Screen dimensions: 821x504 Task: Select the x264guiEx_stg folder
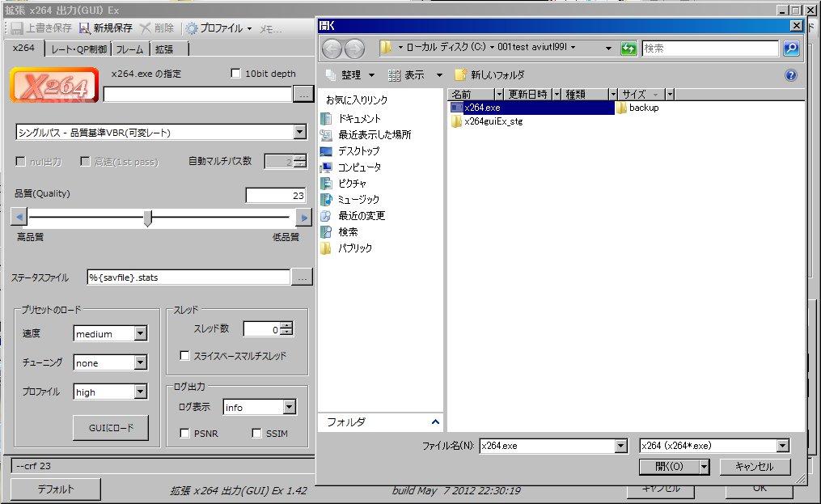point(487,121)
